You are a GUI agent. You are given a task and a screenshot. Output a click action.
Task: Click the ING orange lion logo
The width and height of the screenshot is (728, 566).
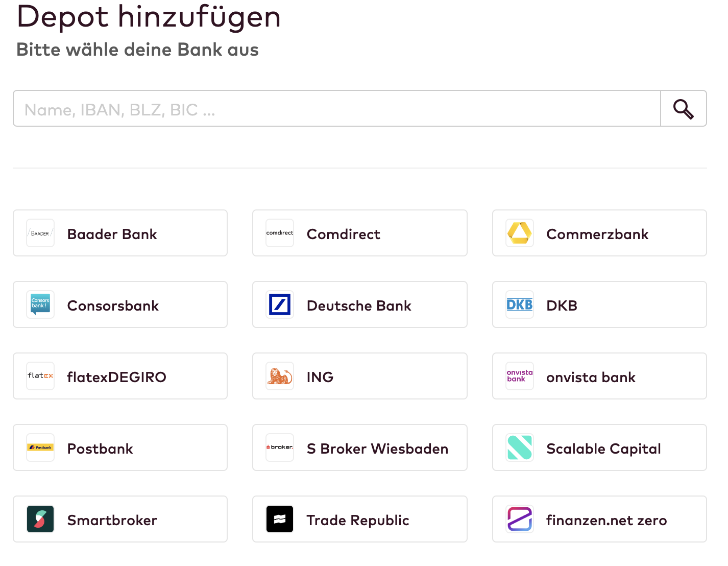pos(280,376)
